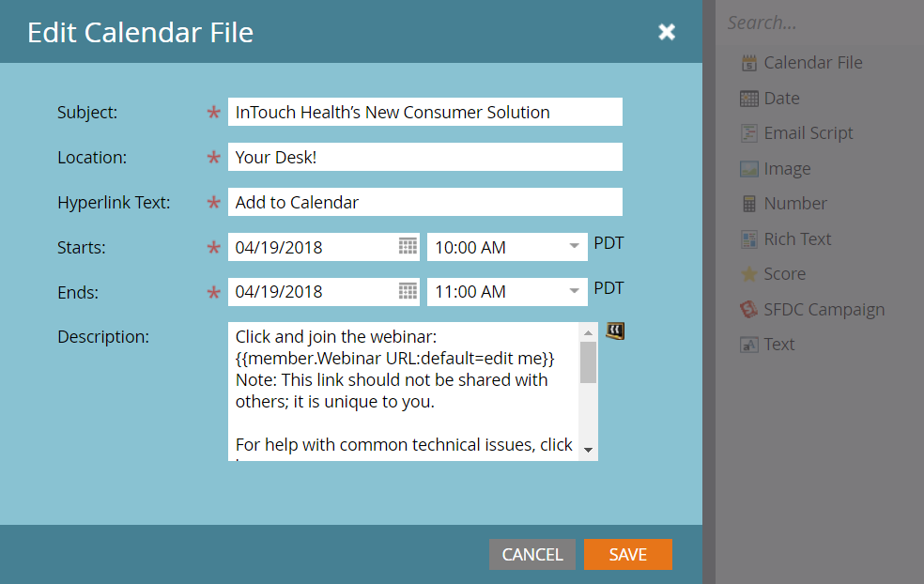Select the Text token item
924x584 pixels.
click(778, 345)
